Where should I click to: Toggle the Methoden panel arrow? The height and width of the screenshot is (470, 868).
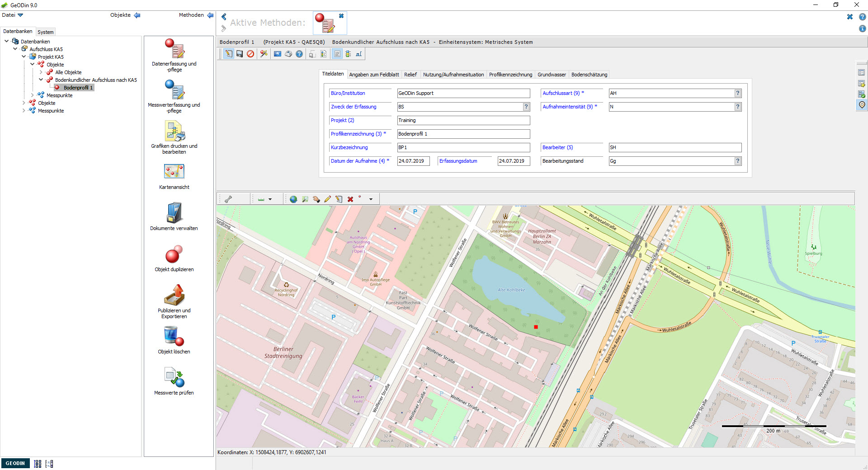pos(210,15)
